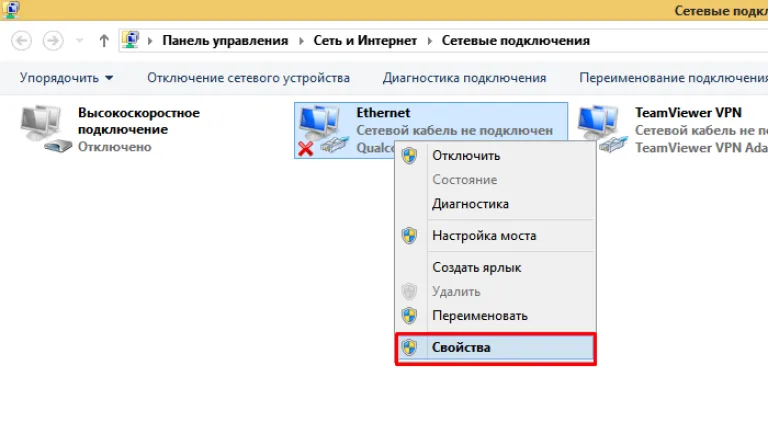Open Сеть и Интернет breadcrumb
This screenshot has height=422, width=768.
365,41
